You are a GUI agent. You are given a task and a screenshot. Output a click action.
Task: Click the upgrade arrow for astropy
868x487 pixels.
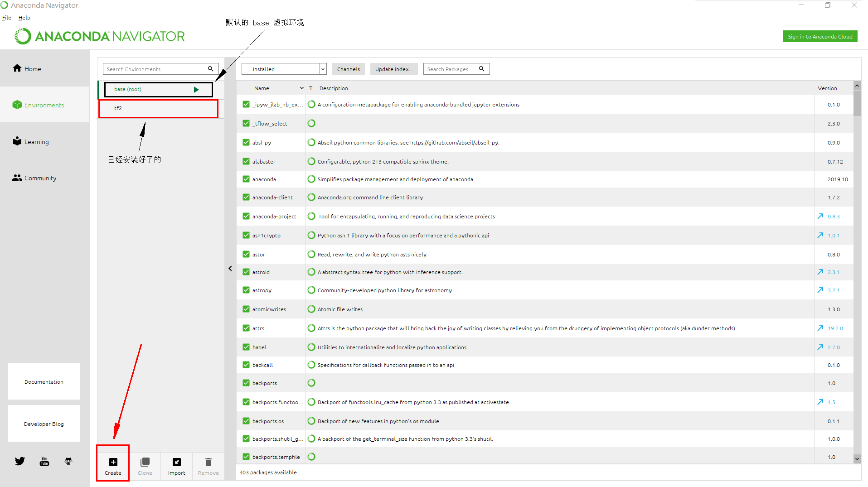pyautogui.click(x=820, y=290)
